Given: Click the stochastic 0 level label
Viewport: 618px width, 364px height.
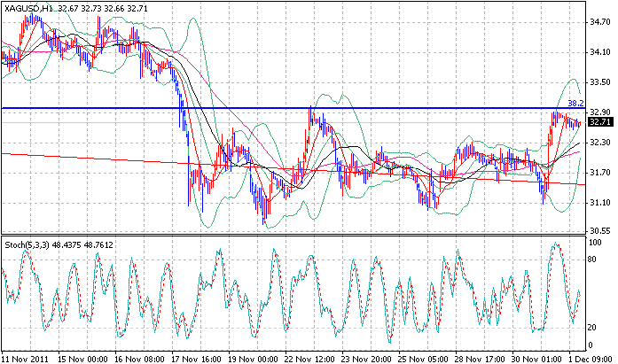Looking at the screenshot, I should click(591, 345).
